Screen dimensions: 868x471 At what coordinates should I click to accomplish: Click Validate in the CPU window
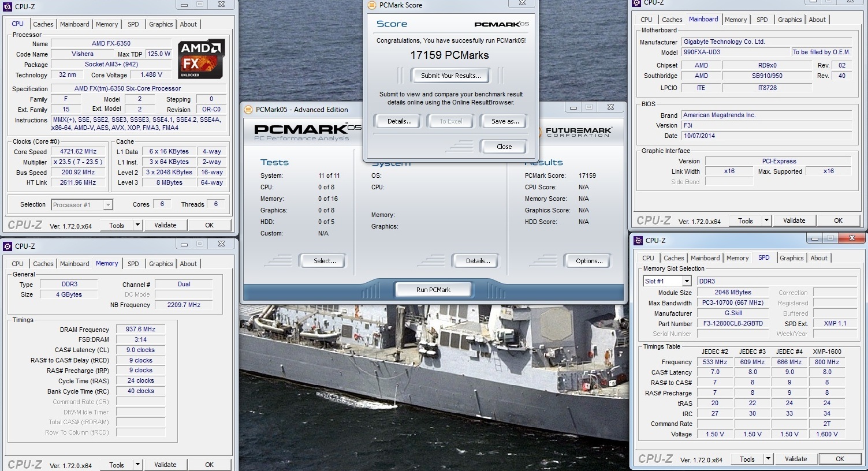coord(165,225)
